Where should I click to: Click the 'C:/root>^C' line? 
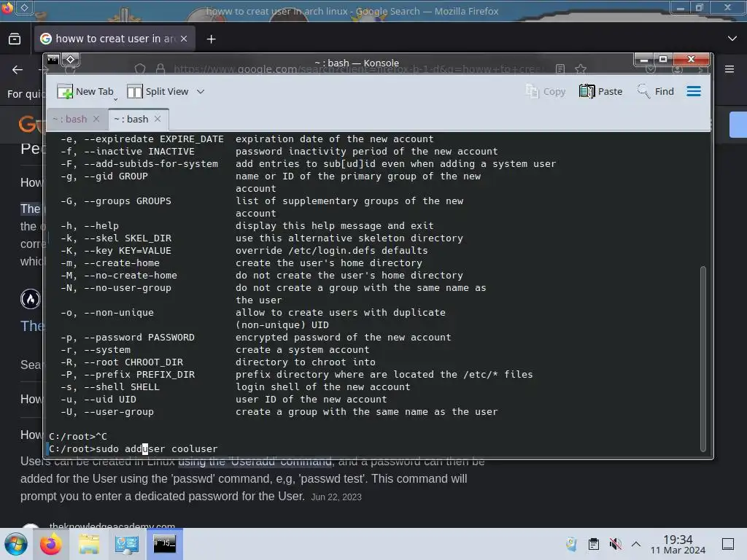point(77,436)
